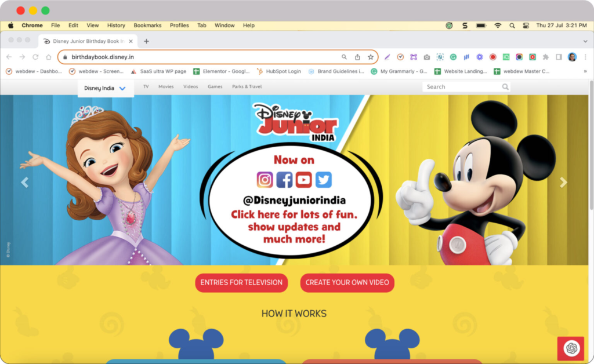Open the YouTube icon in the banner
This screenshot has height=364, width=594.
(304, 180)
